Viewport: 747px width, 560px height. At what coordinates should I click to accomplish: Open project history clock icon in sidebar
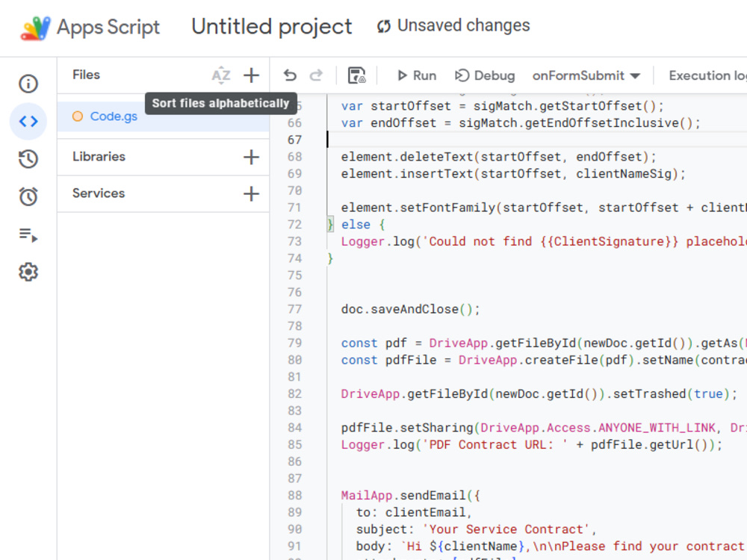(x=28, y=159)
